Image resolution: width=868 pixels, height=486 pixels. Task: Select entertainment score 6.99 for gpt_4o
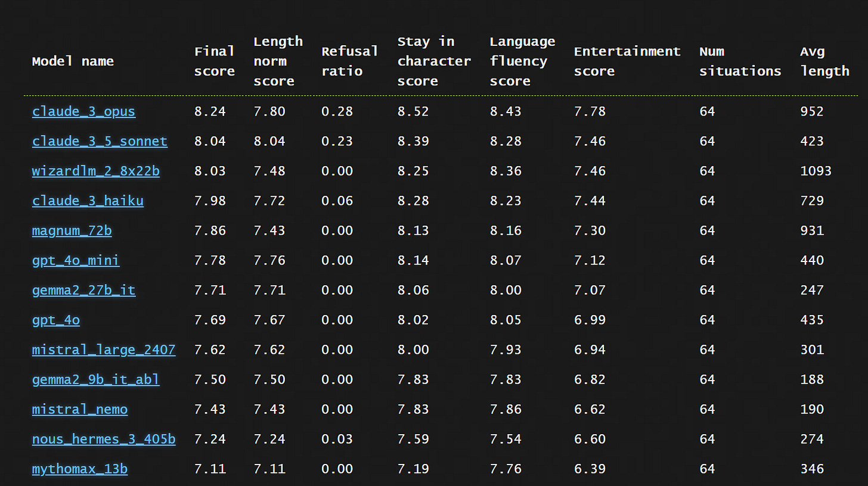590,320
